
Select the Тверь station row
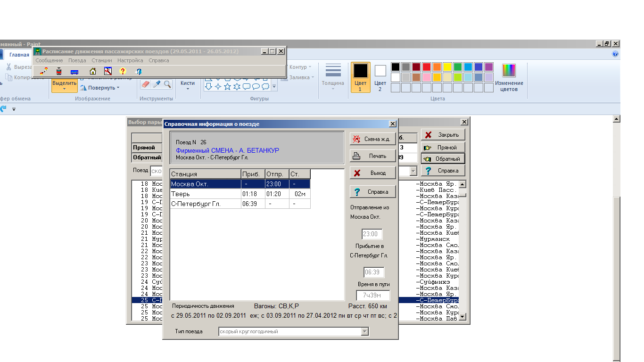(205, 194)
